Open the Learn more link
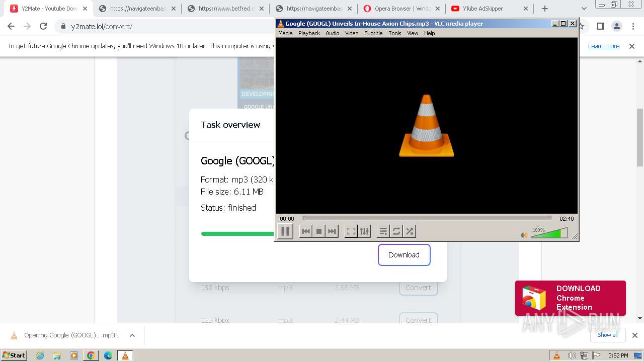 coord(604,46)
